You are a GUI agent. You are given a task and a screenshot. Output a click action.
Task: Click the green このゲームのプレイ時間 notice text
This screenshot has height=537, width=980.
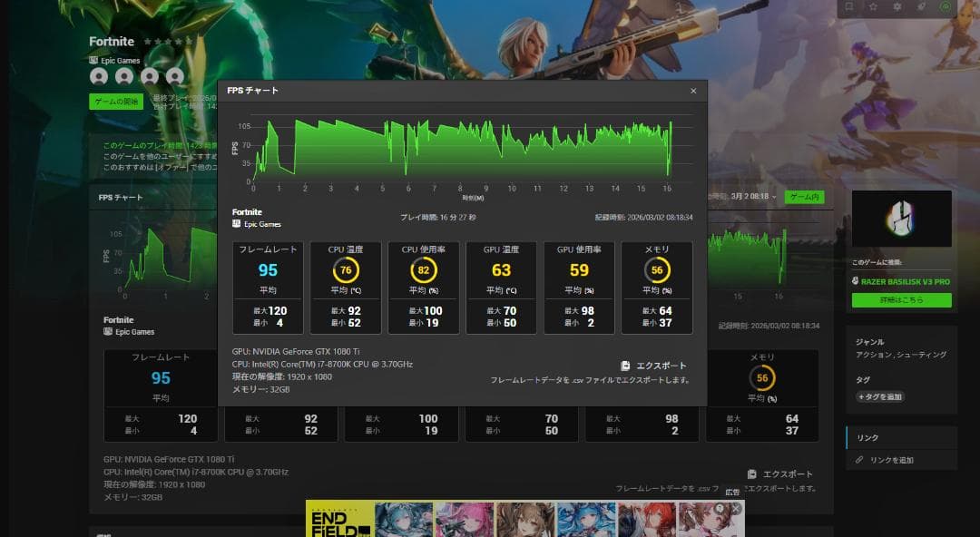click(160, 146)
